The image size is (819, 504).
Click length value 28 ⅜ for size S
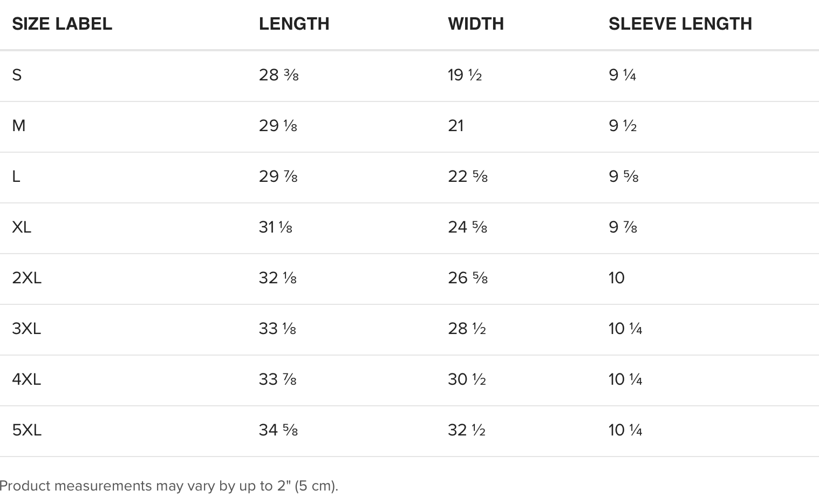pyautogui.click(x=278, y=75)
